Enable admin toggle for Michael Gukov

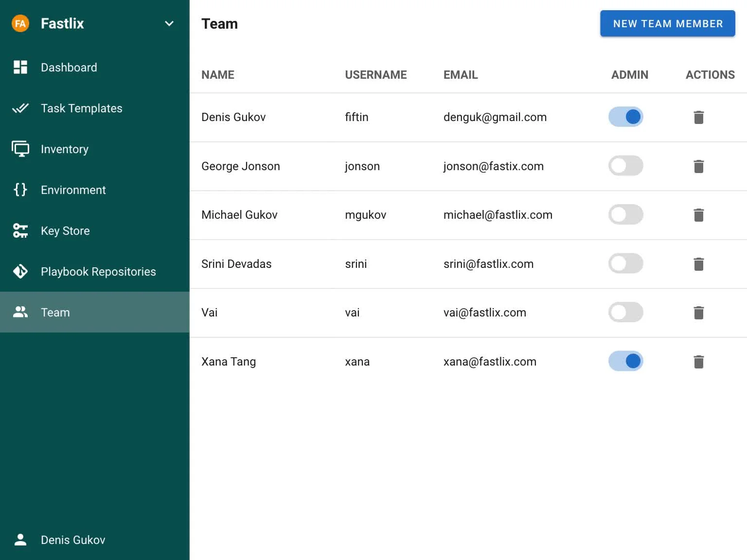(x=625, y=215)
